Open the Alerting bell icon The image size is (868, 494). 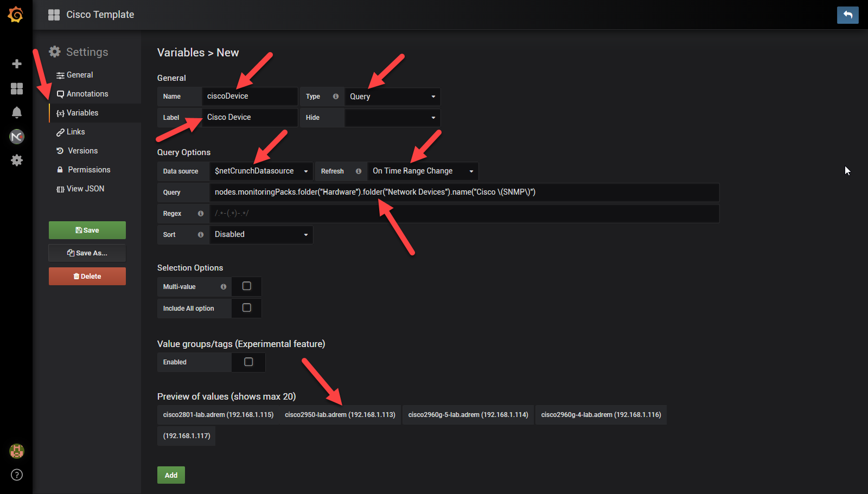[x=17, y=112]
